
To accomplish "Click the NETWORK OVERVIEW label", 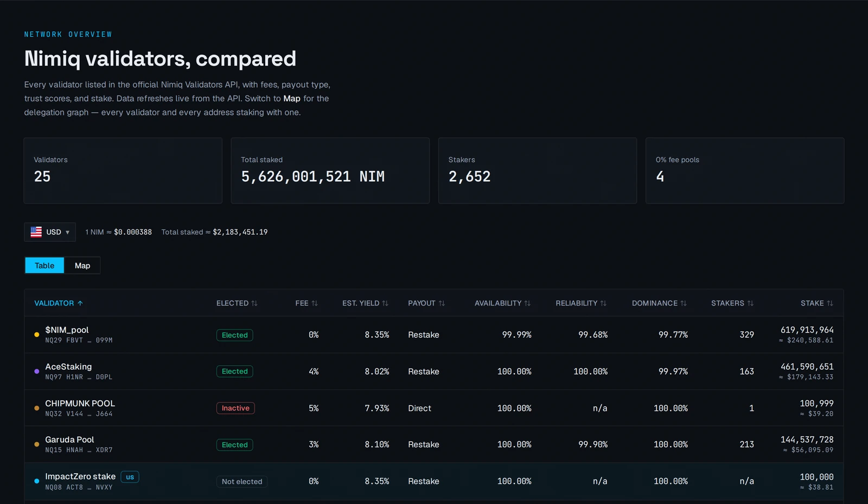I will pos(68,34).
